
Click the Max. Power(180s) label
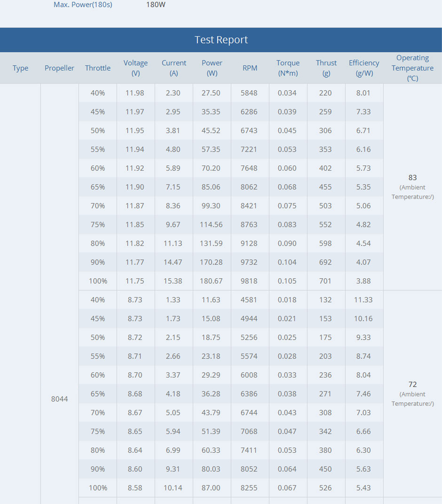(83, 5)
